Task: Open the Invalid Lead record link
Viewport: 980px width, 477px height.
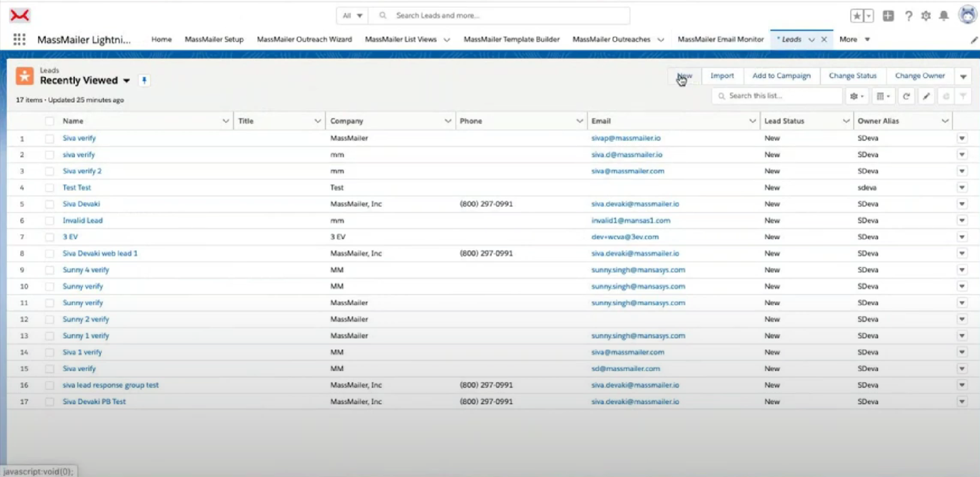Action: 83,221
